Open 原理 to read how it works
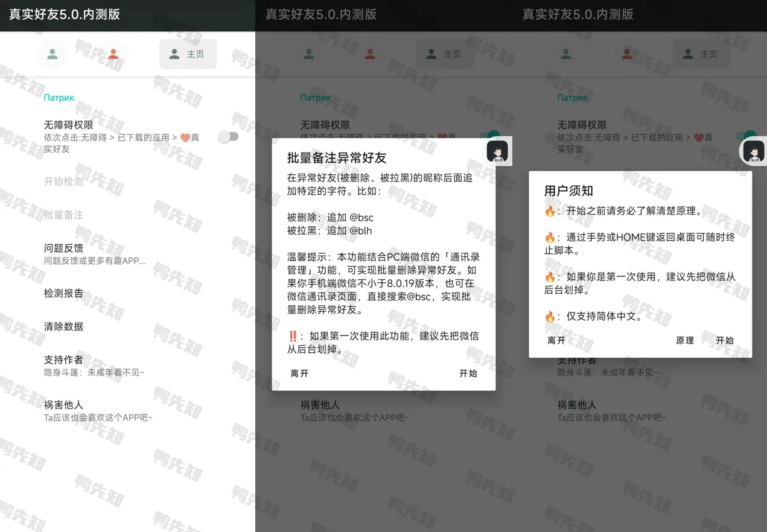Image resolution: width=767 pixels, height=532 pixels. [685, 340]
